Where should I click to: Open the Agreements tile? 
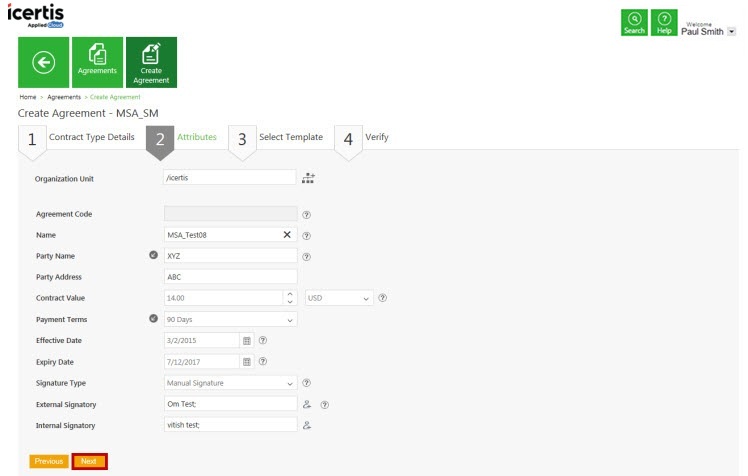coord(98,63)
